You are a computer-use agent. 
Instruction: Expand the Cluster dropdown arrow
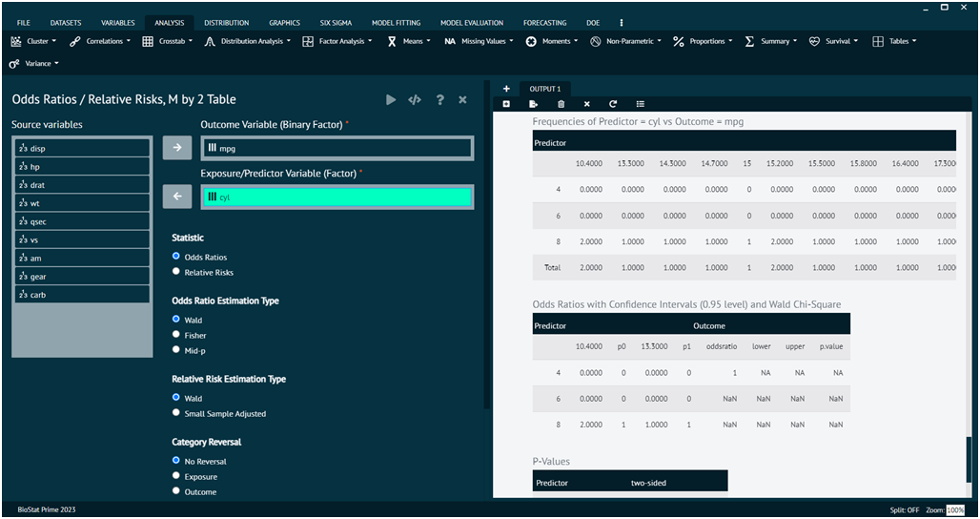[x=53, y=41]
